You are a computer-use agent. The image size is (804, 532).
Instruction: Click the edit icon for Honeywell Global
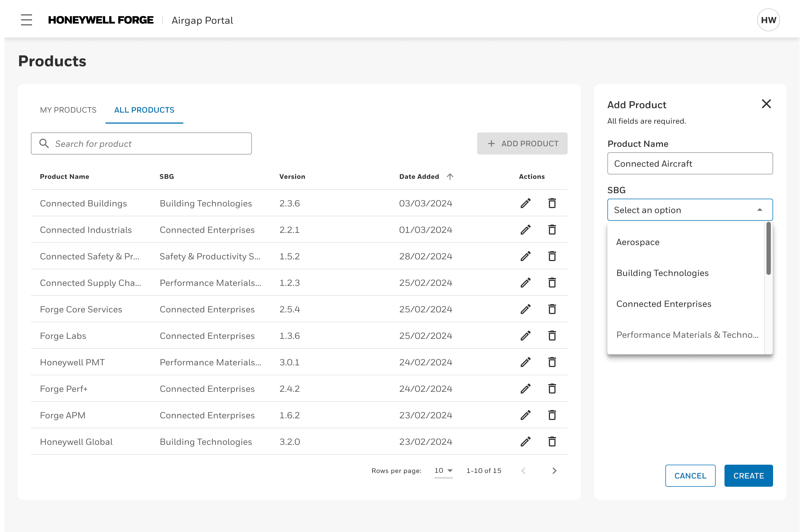525,442
